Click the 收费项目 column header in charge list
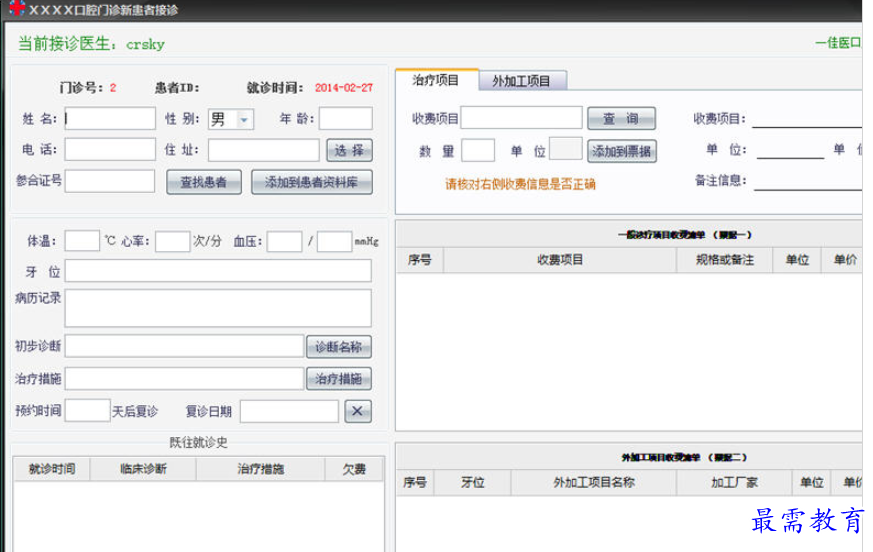Viewport: 873px width, 552px height. [560, 260]
